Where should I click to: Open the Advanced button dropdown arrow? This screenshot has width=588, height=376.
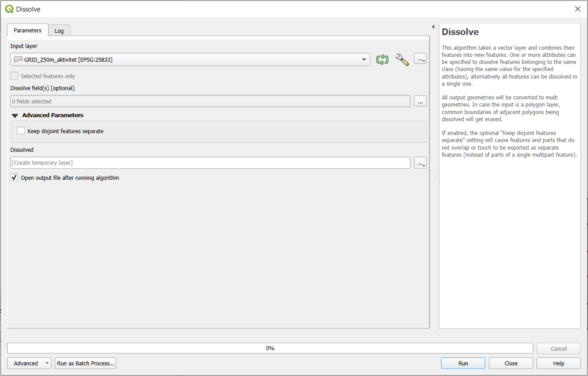coord(47,363)
